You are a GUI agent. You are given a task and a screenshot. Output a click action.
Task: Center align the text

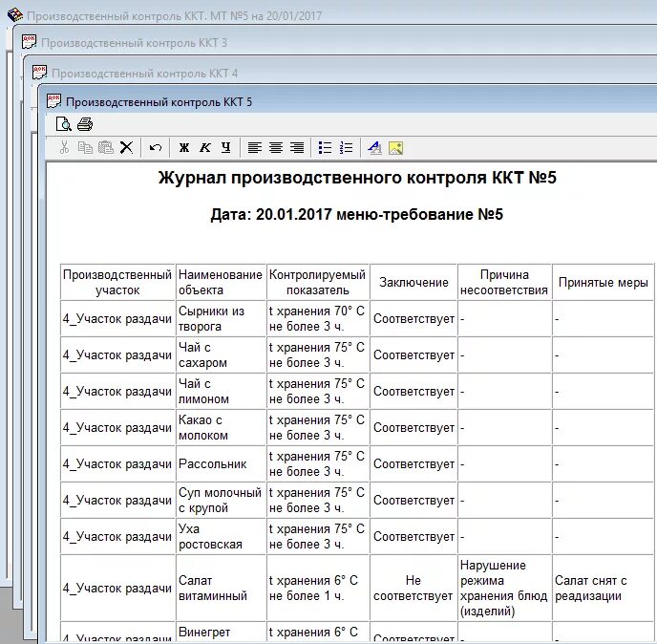click(x=276, y=147)
